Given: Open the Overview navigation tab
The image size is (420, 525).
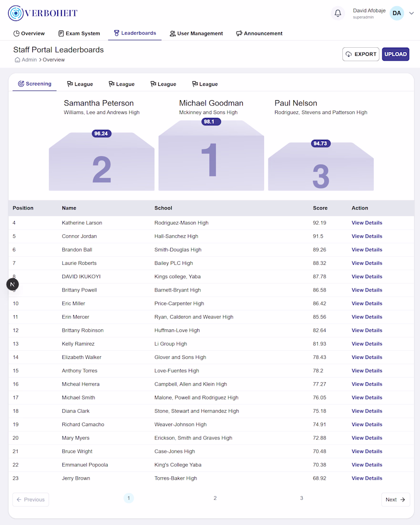Looking at the screenshot, I should (x=29, y=33).
